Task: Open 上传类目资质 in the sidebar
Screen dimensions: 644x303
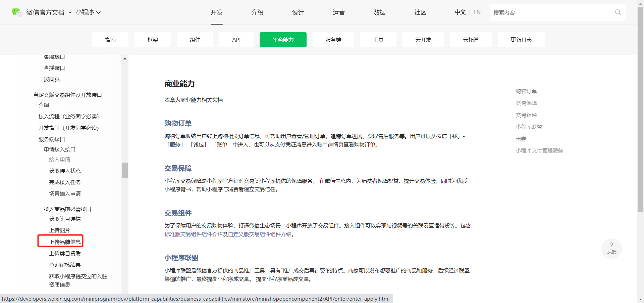Action: pyautogui.click(x=65, y=253)
